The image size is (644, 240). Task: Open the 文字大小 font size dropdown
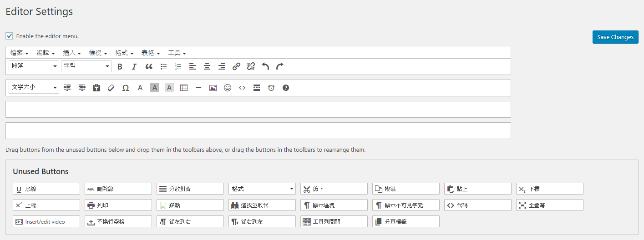pyautogui.click(x=34, y=88)
